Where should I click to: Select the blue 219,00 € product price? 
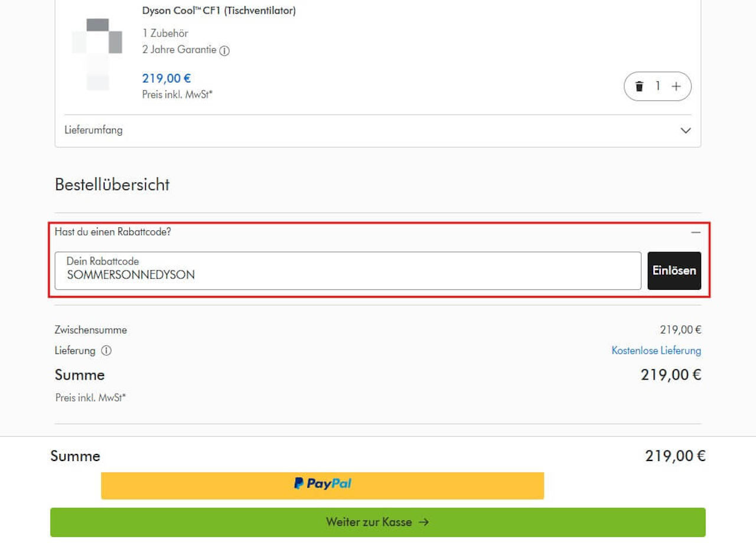167,79
